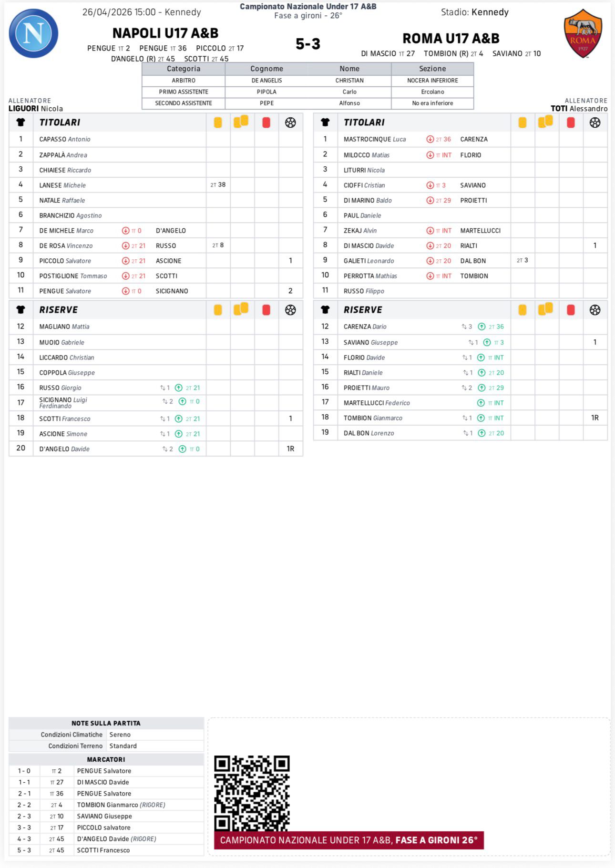Click the shirt icon in Napoli Titolari header
615x868 pixels.
coord(20,123)
